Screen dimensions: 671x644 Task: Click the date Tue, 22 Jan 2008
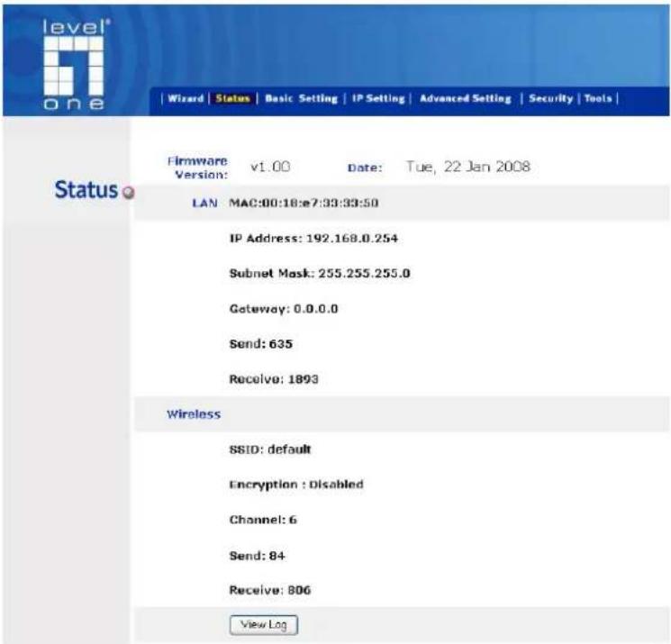click(x=468, y=167)
